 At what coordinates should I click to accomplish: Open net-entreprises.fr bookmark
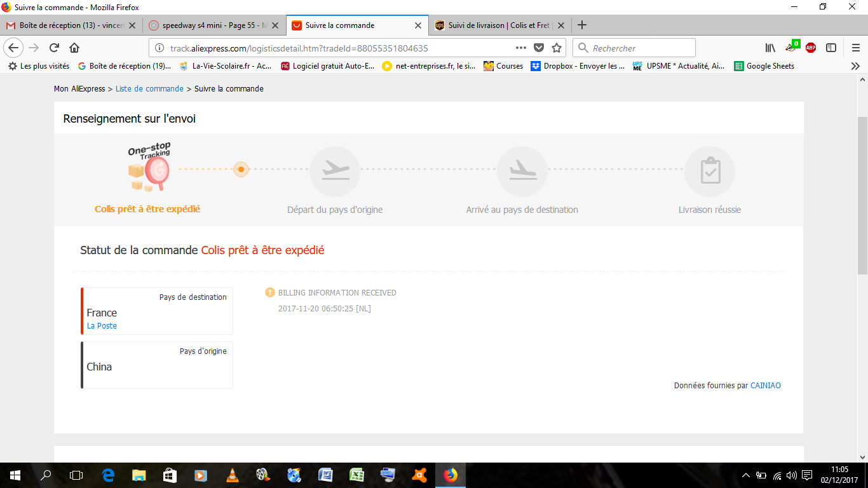[429, 66]
